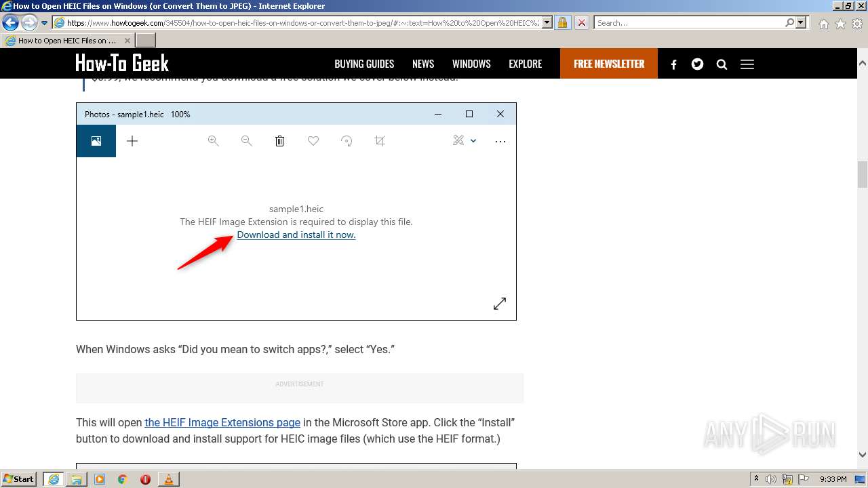
Task: Open the Buying Guides menu
Action: click(364, 64)
